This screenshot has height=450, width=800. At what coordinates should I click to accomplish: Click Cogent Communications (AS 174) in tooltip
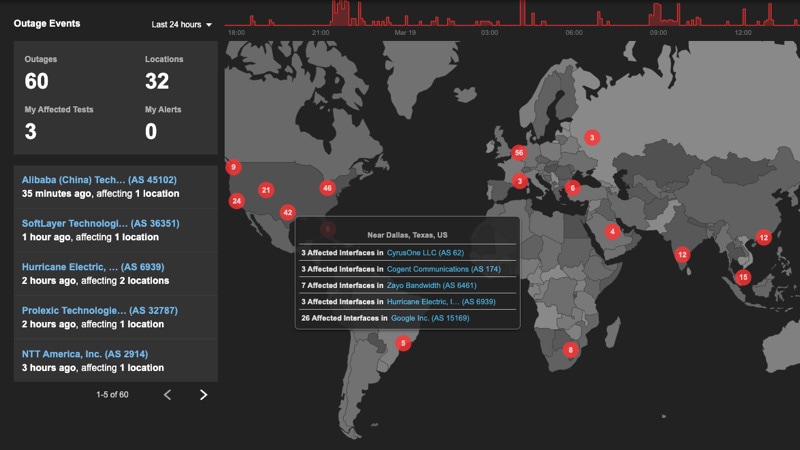tap(443, 269)
